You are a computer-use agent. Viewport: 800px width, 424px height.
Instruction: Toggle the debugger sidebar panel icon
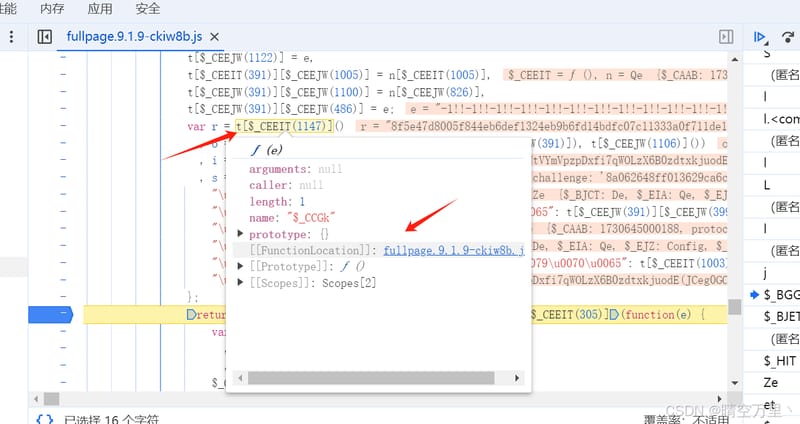726,37
